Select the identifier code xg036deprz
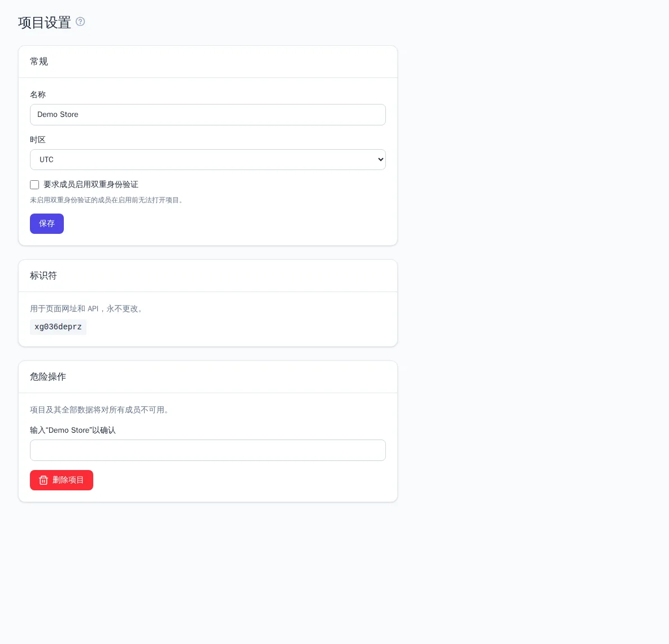This screenshot has height=644, width=669. coord(58,327)
